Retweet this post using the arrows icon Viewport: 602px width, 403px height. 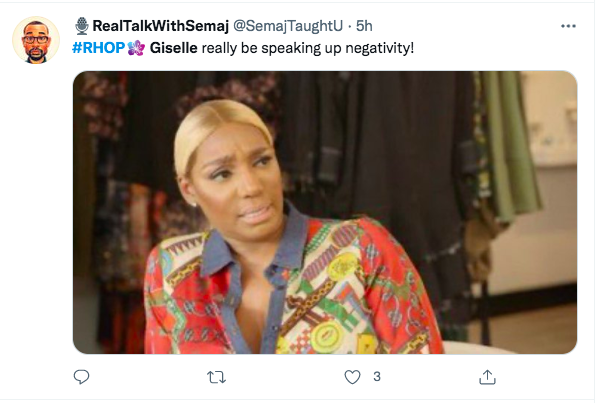pos(214,377)
